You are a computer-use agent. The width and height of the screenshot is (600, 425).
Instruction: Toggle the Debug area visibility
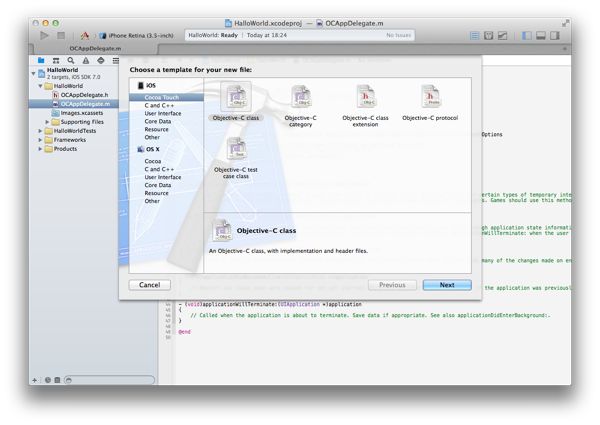(541, 36)
